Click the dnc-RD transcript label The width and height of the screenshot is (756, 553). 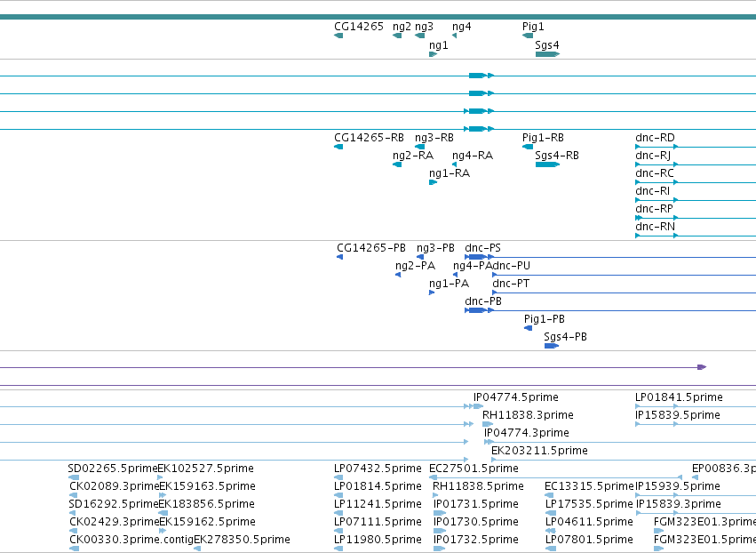coord(656,138)
